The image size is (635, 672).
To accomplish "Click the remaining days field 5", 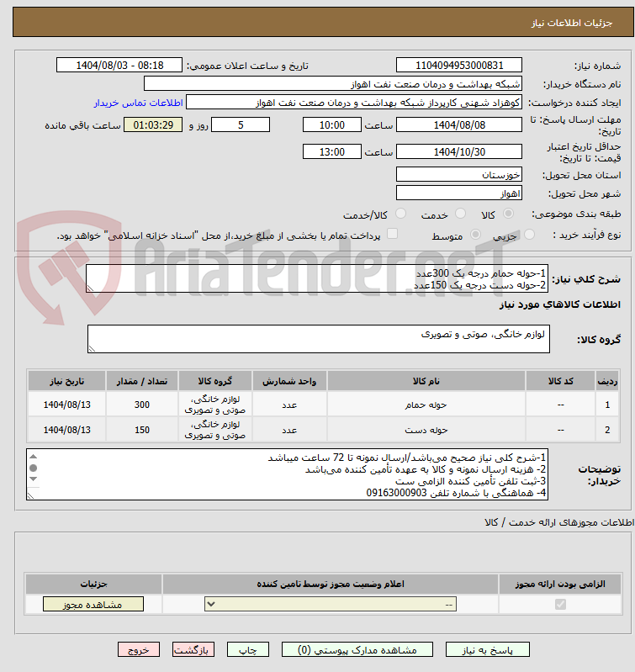I will (x=241, y=124).
